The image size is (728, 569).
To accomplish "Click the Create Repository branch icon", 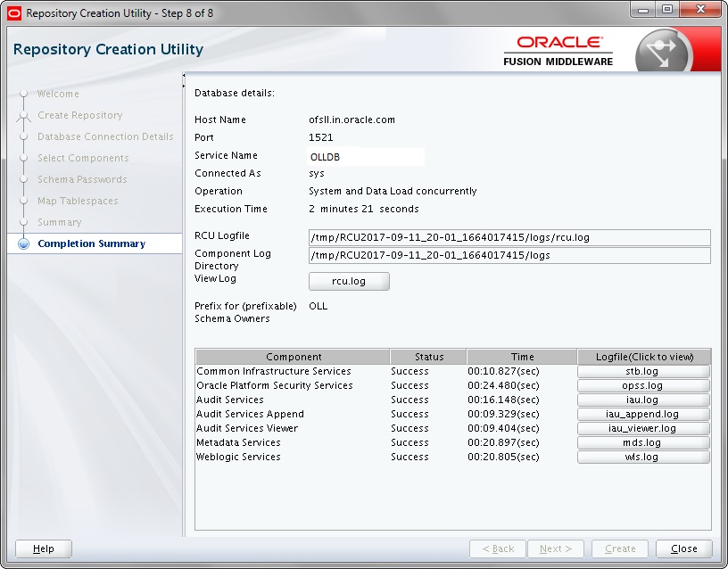I will (24, 116).
